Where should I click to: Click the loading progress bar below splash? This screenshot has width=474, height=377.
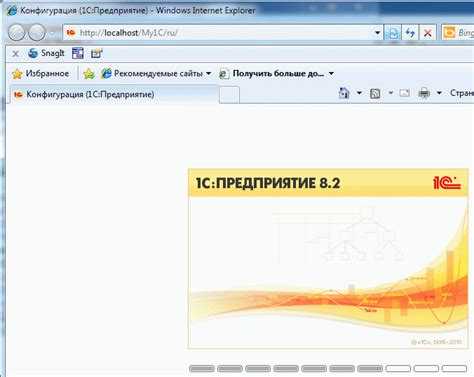(328, 369)
